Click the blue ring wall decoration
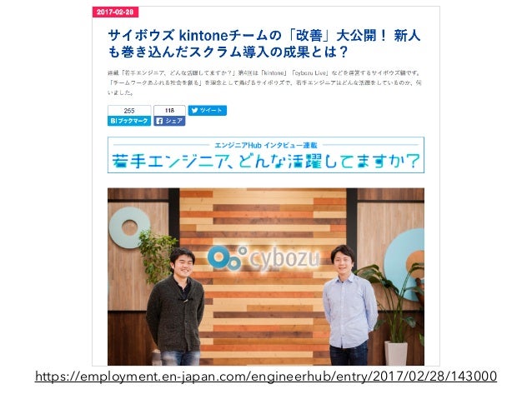This screenshot has height=399, width=532. coord(130,227)
